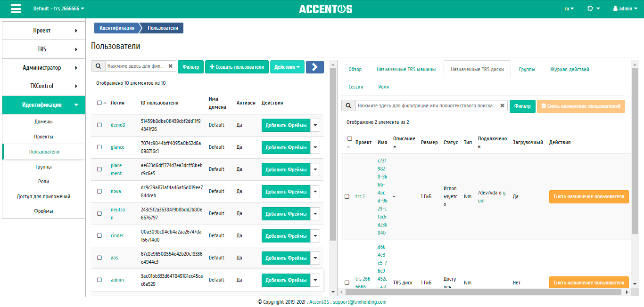Click Создать пользователя button
The image size is (644, 307).
point(237,67)
